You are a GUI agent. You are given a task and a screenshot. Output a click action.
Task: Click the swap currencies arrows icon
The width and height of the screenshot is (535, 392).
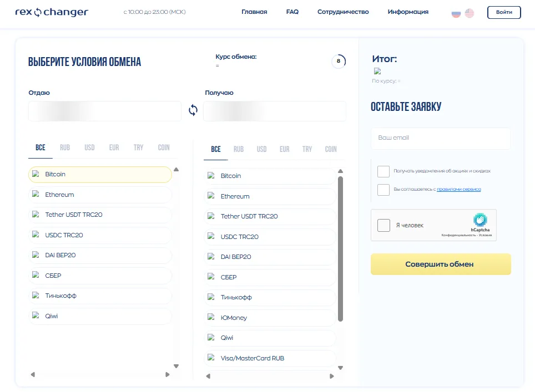[x=193, y=110]
